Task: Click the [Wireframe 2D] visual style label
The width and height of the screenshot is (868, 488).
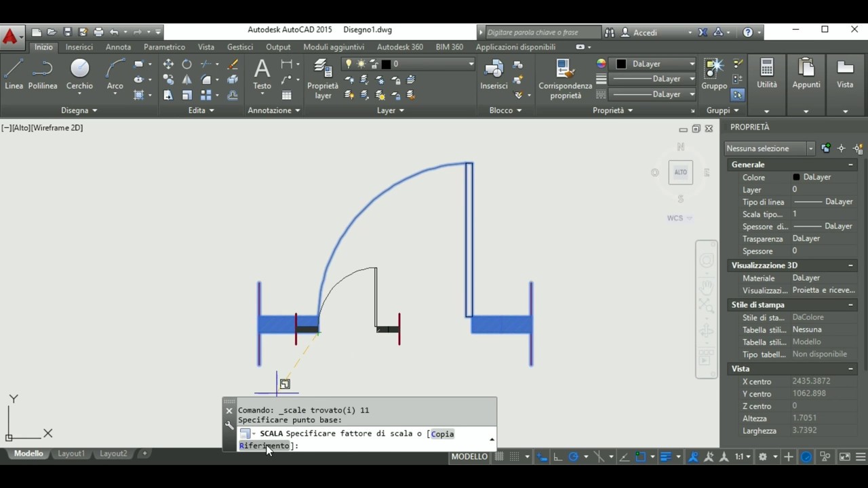Action: point(57,127)
